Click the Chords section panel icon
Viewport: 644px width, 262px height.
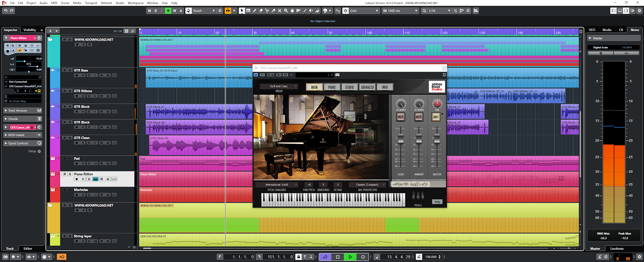[39, 119]
